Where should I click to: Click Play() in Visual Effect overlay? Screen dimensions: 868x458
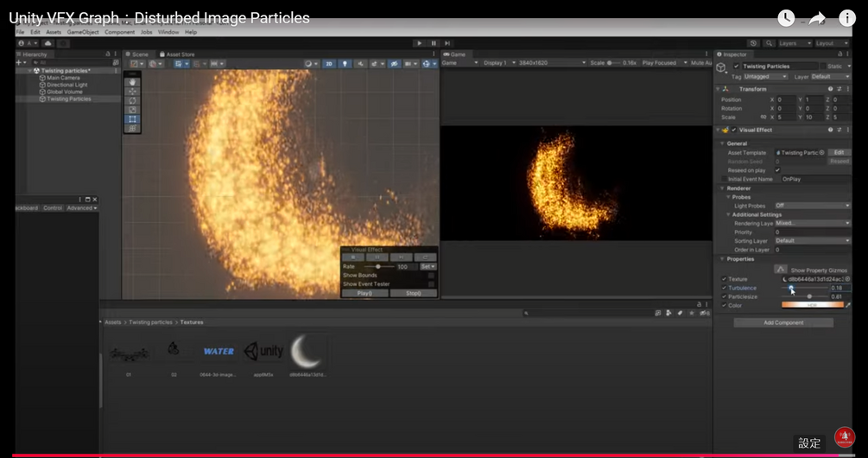(364, 294)
